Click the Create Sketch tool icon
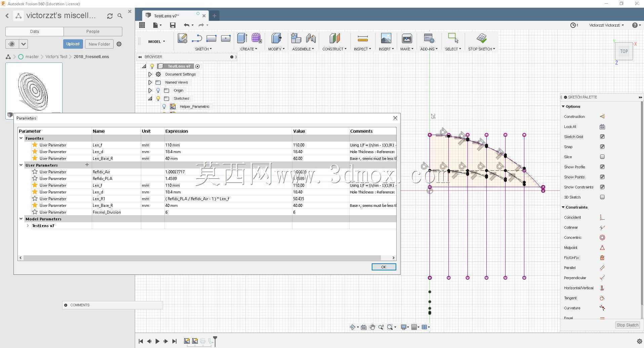This screenshot has width=644, height=348. [182, 38]
